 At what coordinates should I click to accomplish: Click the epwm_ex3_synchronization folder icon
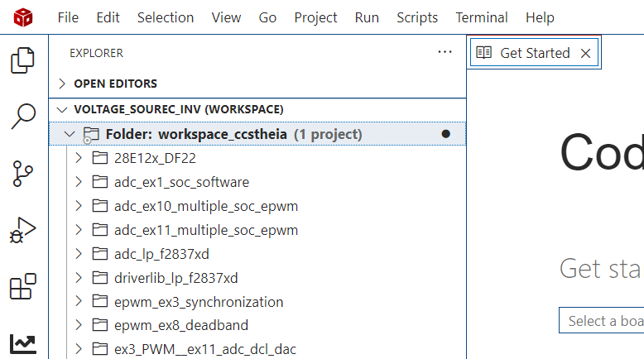point(100,302)
